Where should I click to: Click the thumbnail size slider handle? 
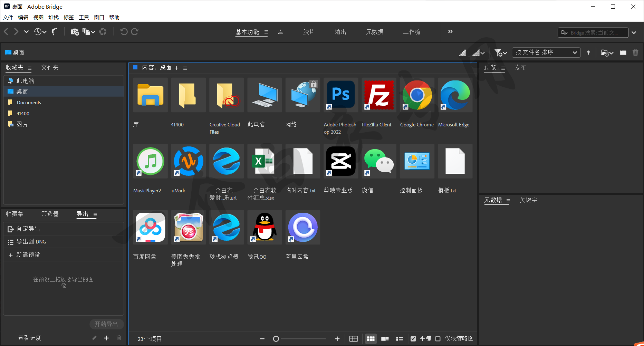(x=276, y=339)
